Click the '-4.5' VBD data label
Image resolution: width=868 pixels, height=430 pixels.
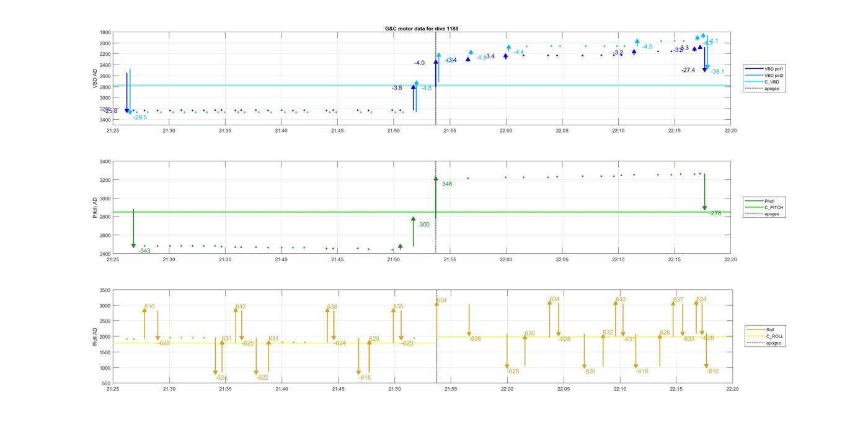(647, 47)
